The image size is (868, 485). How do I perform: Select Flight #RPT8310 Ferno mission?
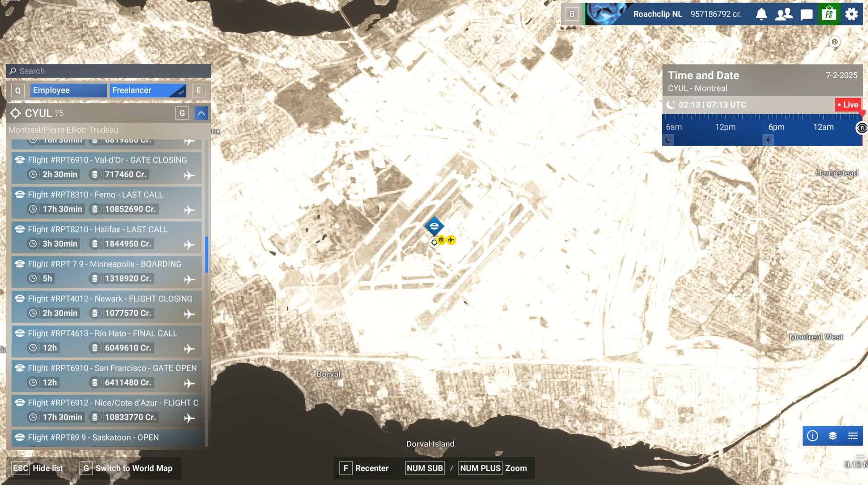click(107, 202)
